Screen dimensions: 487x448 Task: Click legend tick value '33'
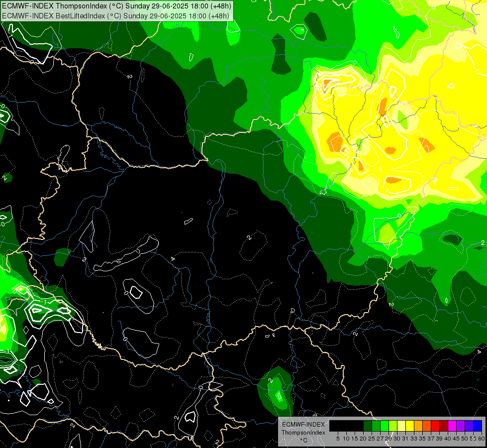tap(414, 439)
